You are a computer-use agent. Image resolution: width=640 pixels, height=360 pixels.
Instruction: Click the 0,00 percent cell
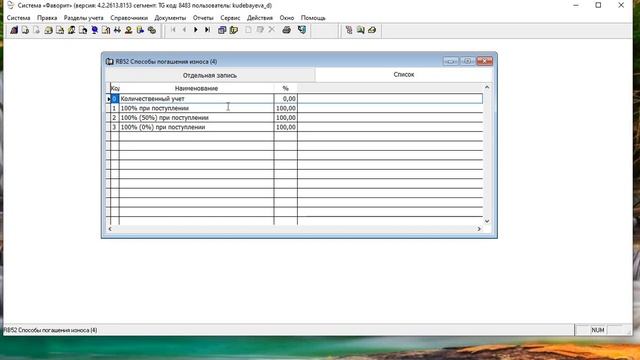286,98
